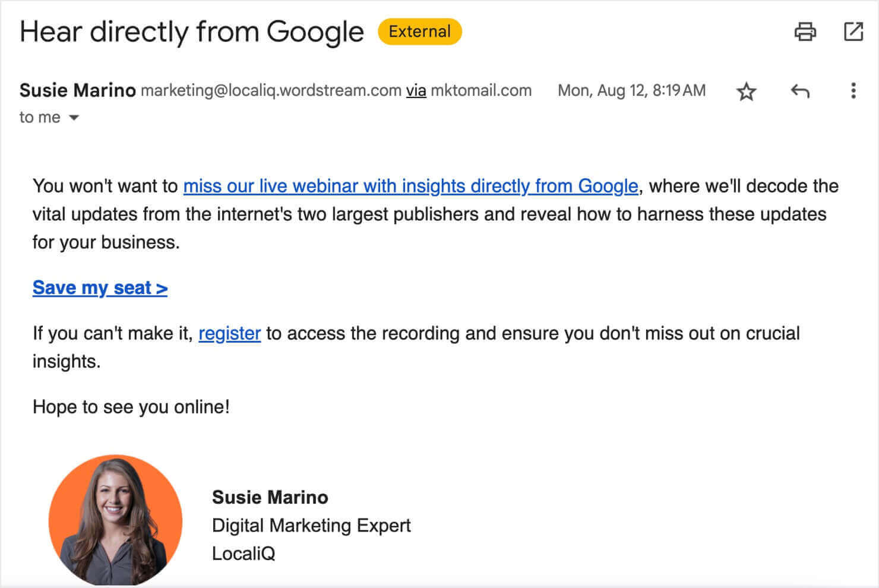
Task: Click the yellow External label badge
Action: pos(419,31)
